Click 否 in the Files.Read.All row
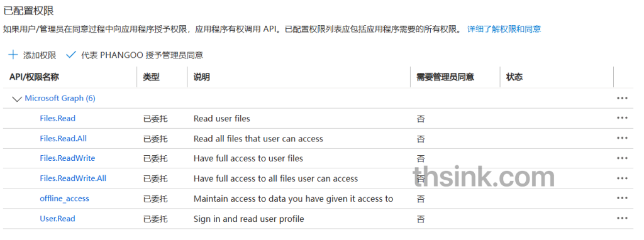 [x=421, y=139]
